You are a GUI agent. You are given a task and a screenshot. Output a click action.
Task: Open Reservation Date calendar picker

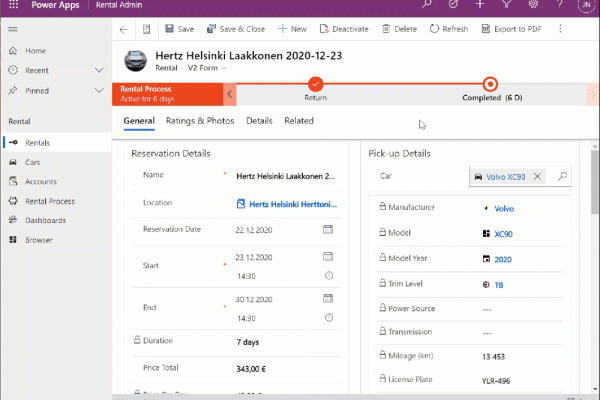(x=328, y=229)
